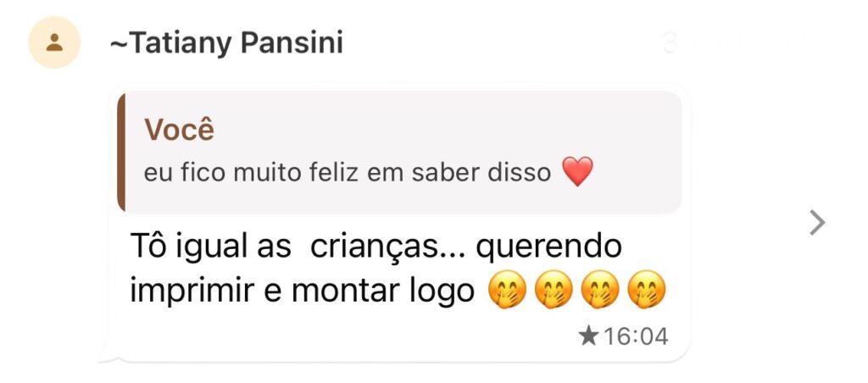Tap the line "imprimir e montar logo"
This screenshot has height=383, width=868.
coord(302,291)
